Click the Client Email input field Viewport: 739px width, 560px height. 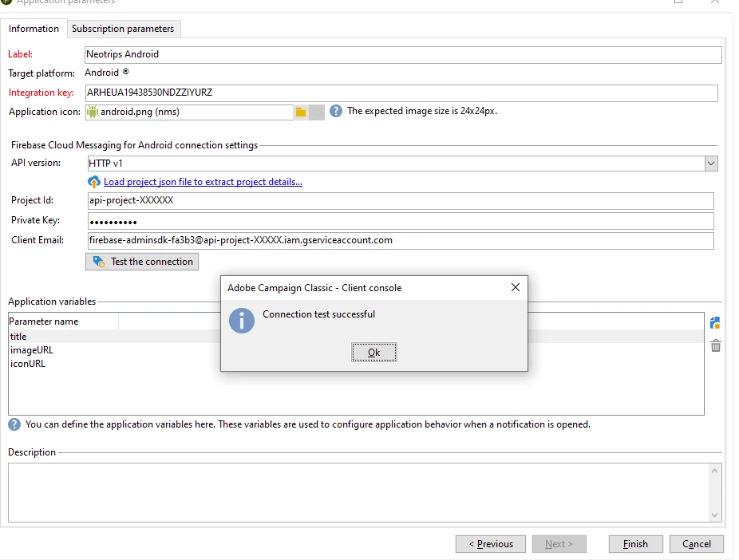(401, 241)
